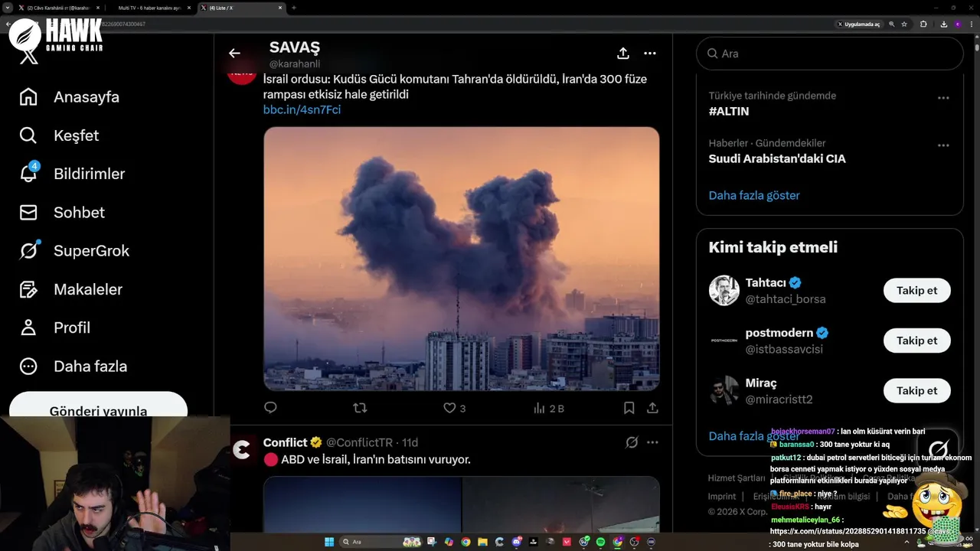Screen dimensions: 980x551
Task: Open Profil person icon in sidebar
Action: pyautogui.click(x=28, y=328)
